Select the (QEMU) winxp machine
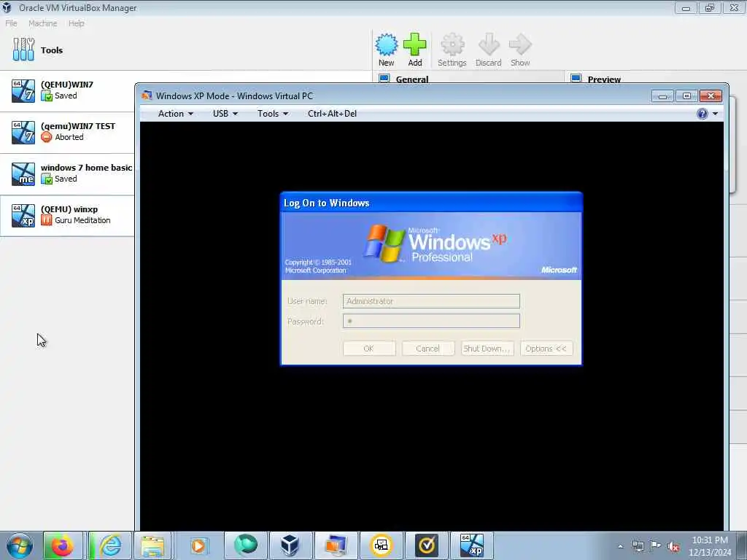This screenshot has height=560, width=747. (x=67, y=216)
